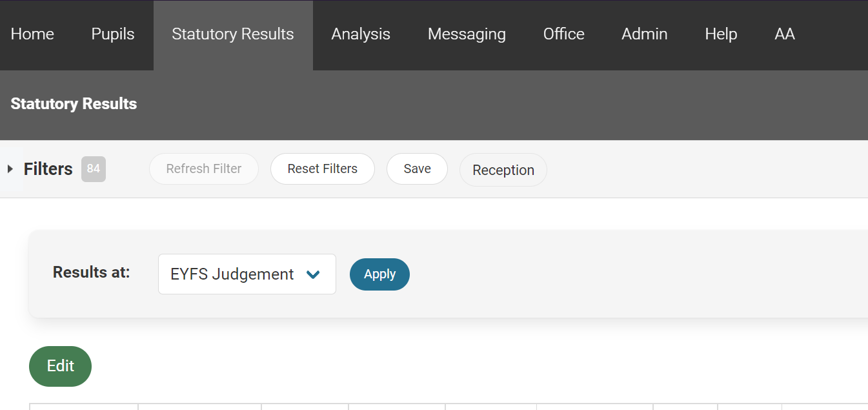Select the Reception filter chip
The height and width of the screenshot is (410, 868).
503,170
